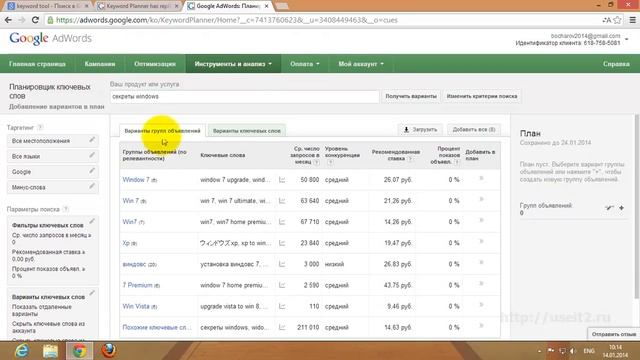Edit Минус-слова pencil icon
The image size is (640, 360).
(92, 187)
